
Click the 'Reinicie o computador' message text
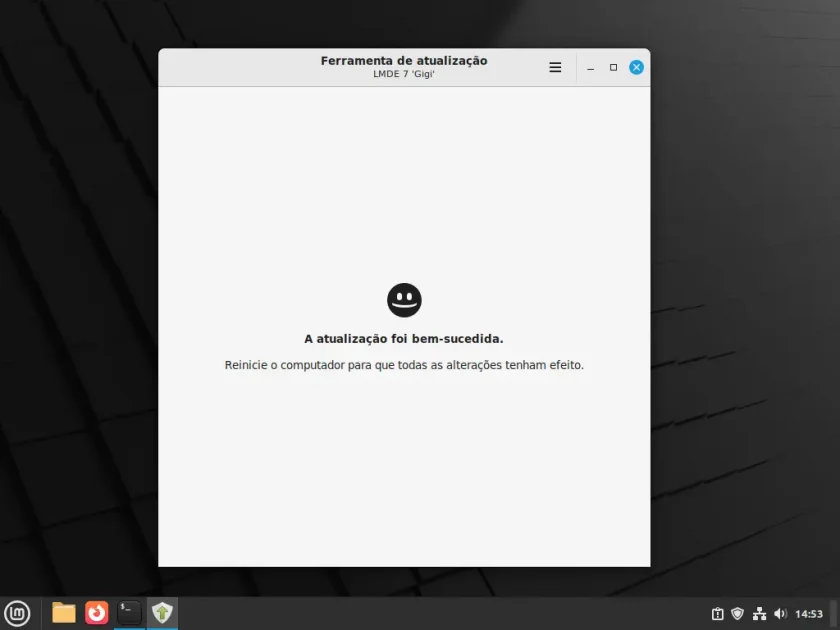tap(404, 365)
